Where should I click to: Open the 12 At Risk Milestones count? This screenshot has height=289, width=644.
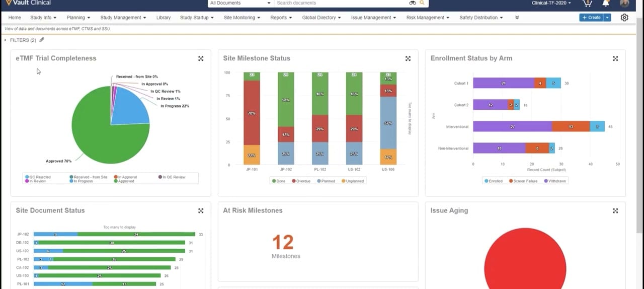[283, 243]
